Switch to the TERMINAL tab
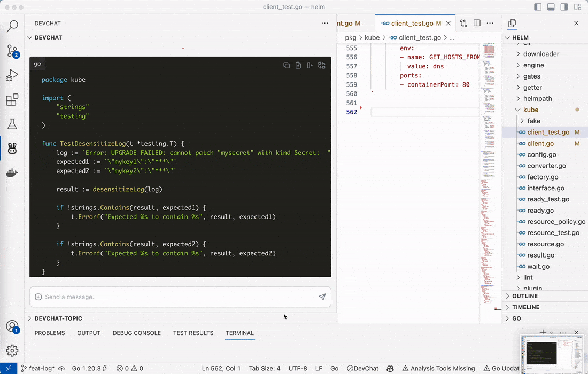588x374 pixels. click(239, 333)
